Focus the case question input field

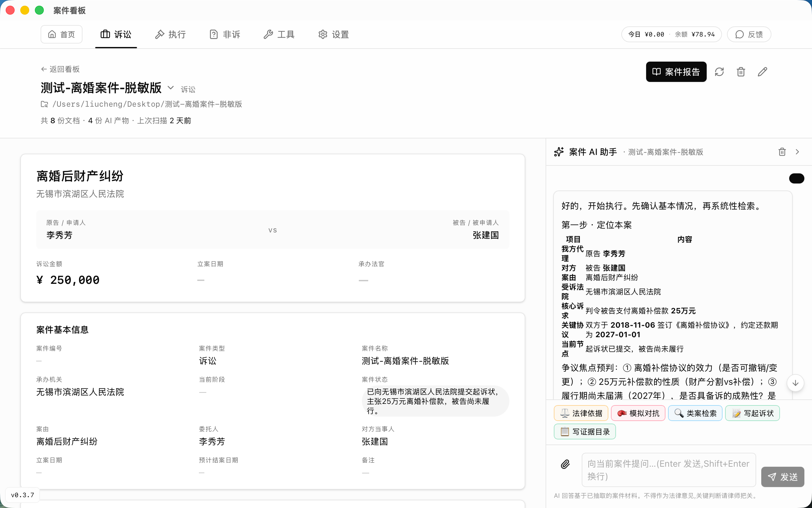point(668,470)
